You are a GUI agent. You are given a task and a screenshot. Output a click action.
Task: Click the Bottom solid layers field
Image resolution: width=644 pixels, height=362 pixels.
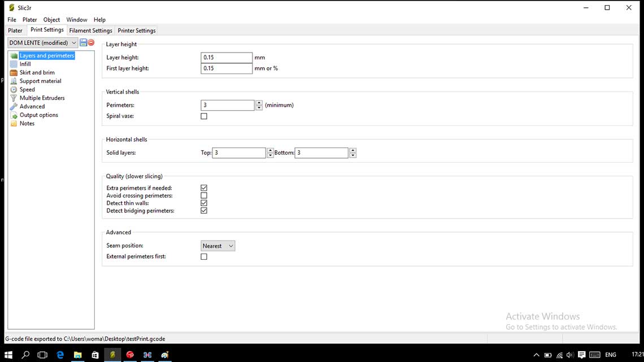click(x=321, y=152)
